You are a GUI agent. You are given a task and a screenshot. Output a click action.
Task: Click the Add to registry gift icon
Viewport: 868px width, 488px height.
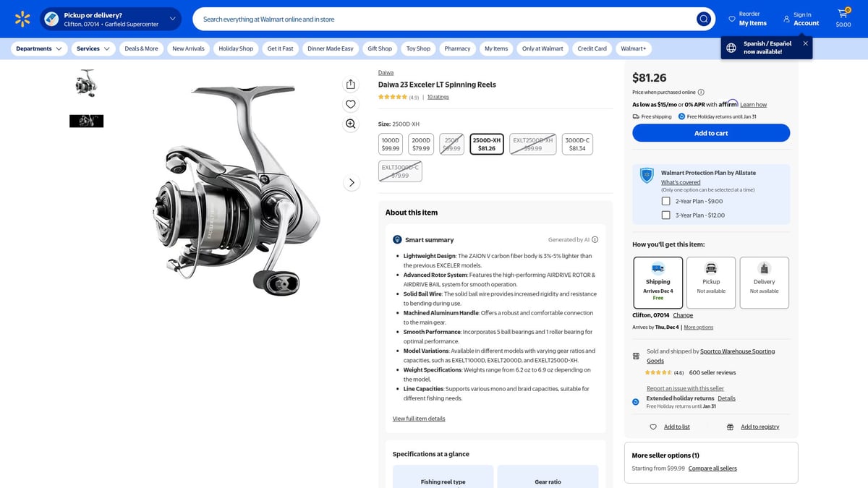(729, 427)
